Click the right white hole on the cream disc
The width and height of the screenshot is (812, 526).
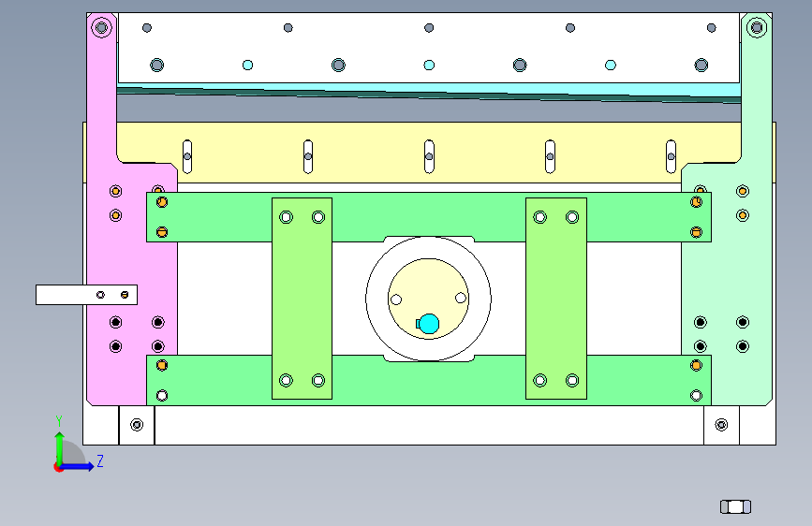pyautogui.click(x=461, y=298)
